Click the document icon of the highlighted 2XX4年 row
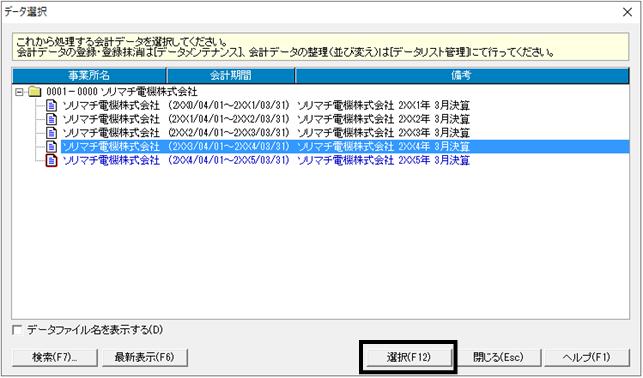Screen dimensions: 643x378 (51, 146)
